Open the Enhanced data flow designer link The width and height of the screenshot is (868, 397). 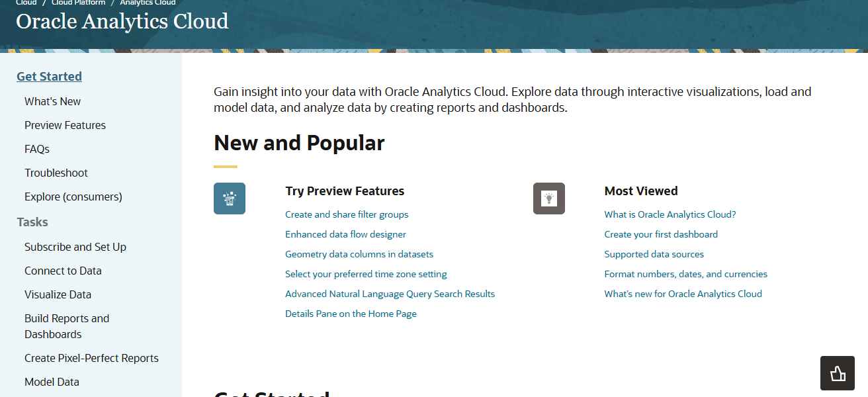click(345, 234)
